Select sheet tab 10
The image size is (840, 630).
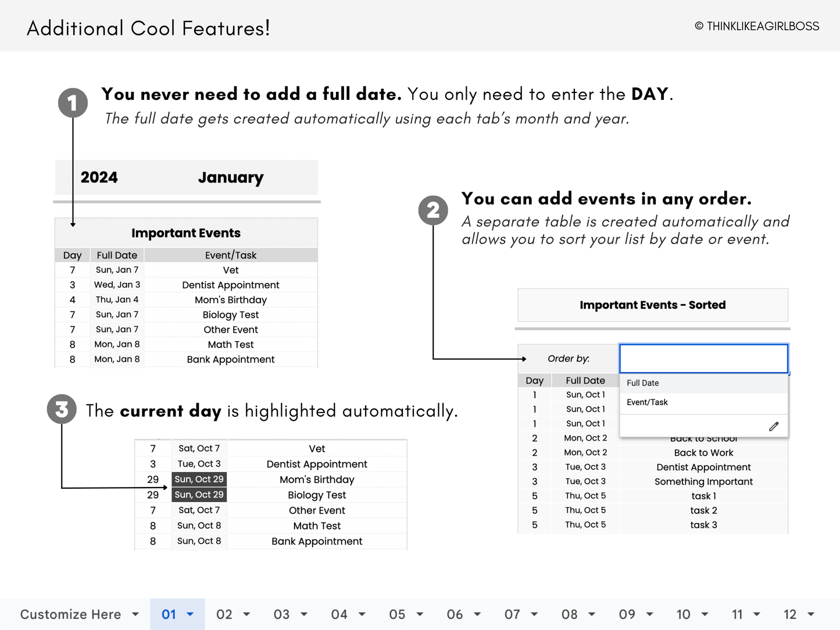click(x=683, y=614)
